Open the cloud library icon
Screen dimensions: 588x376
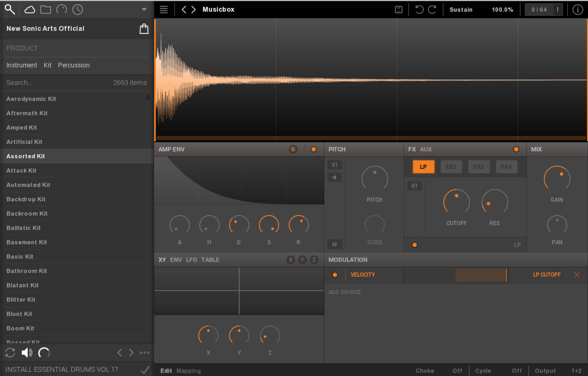click(x=30, y=10)
